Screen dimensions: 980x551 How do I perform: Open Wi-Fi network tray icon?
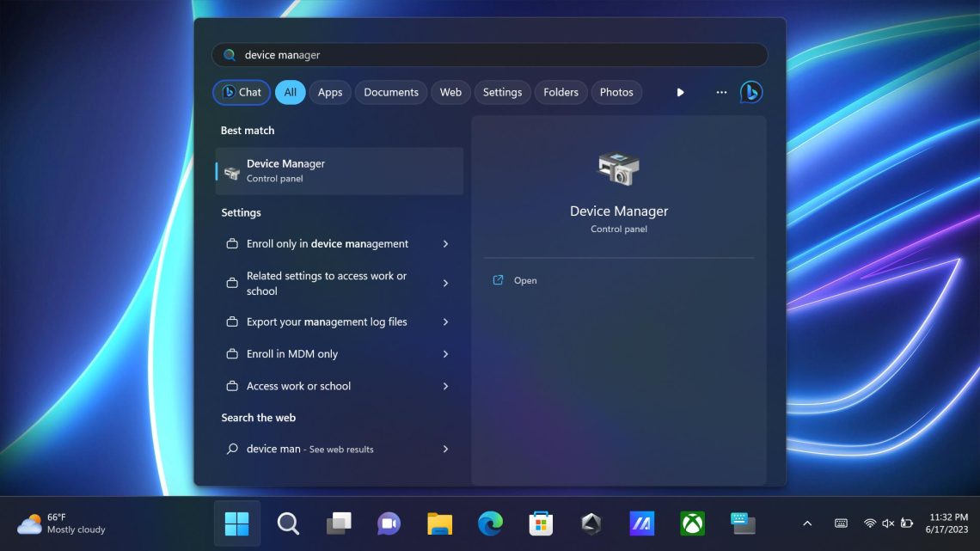click(869, 523)
